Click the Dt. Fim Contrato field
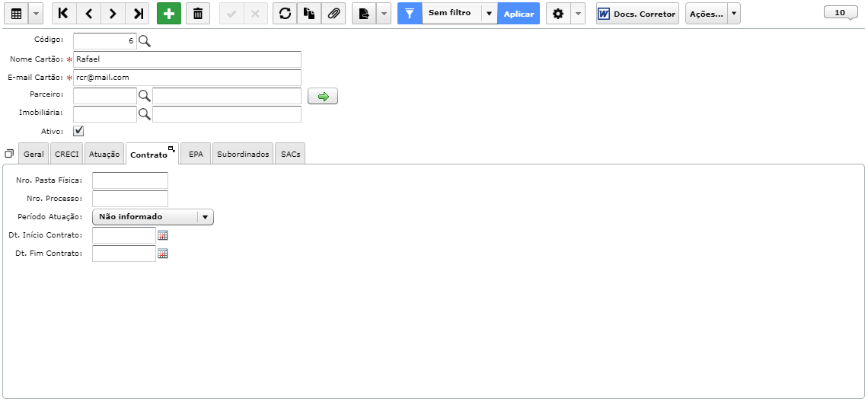 pyautogui.click(x=124, y=254)
